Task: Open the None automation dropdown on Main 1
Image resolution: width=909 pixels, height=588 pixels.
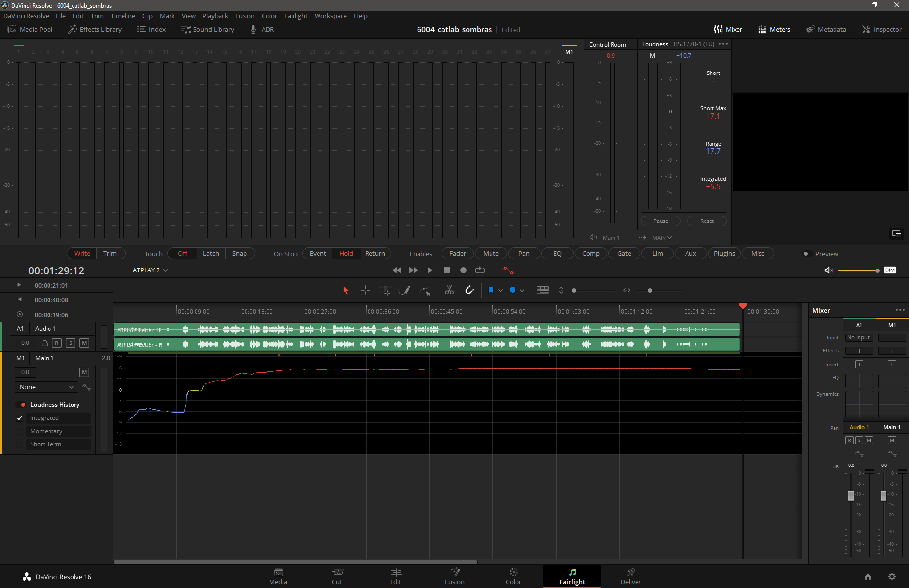Action: click(46, 387)
